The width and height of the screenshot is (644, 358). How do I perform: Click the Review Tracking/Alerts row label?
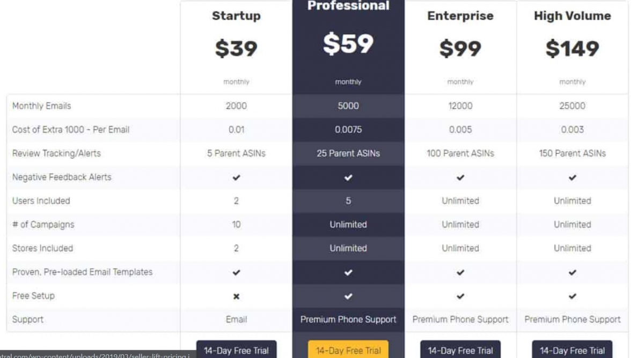56,153
